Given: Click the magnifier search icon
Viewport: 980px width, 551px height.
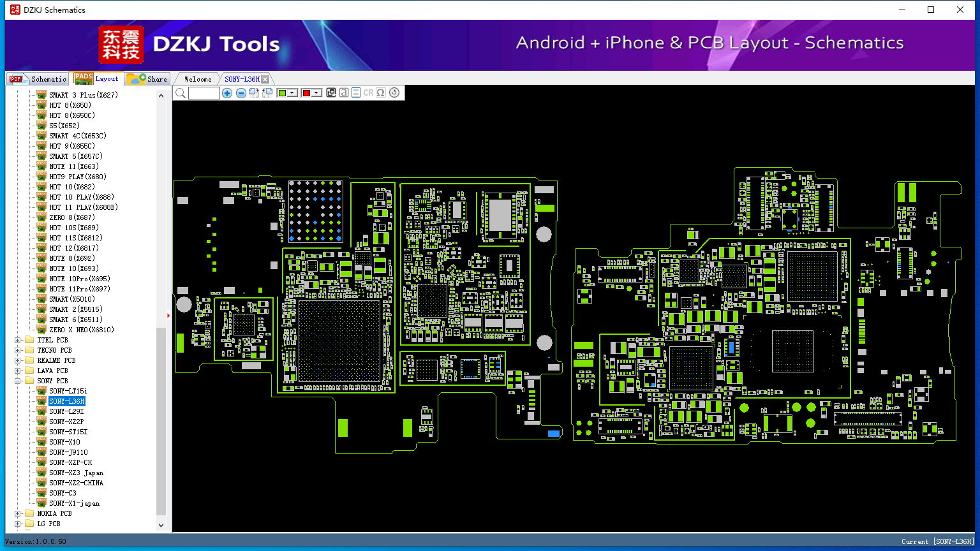Looking at the screenshot, I should pos(181,93).
